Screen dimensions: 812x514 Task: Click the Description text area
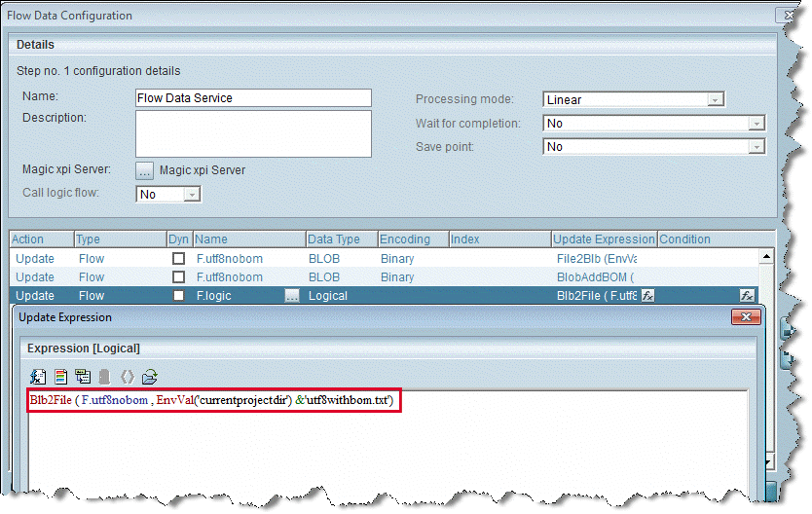click(x=253, y=133)
